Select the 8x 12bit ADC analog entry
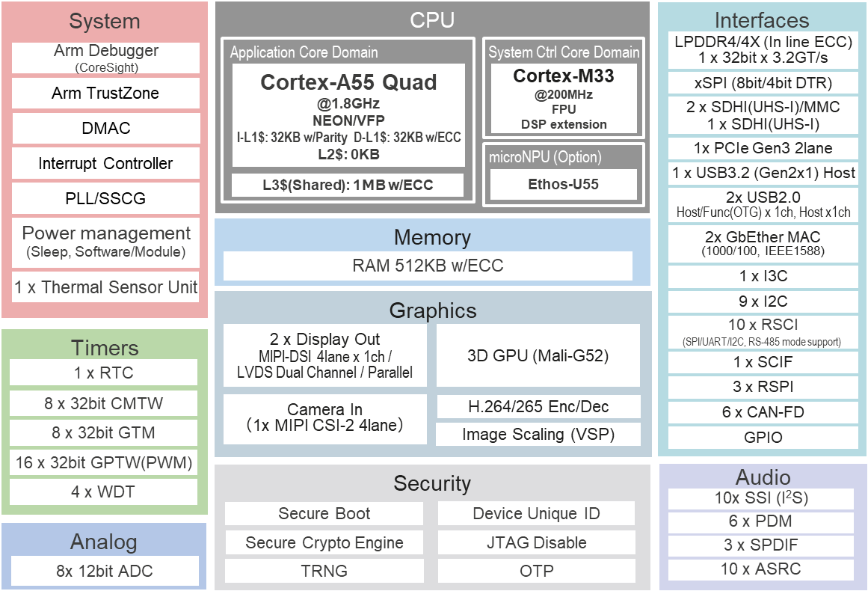Viewport: 868px width, 591px height. coord(105,572)
